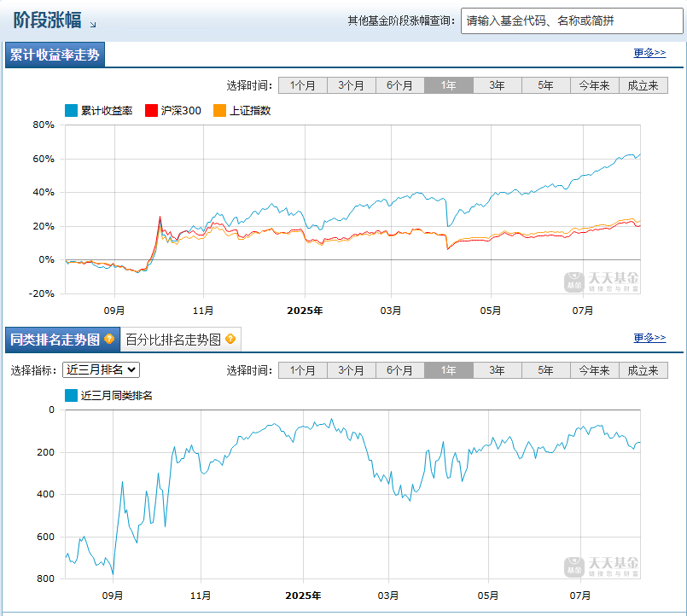Select 5年 range in return chart

click(546, 85)
